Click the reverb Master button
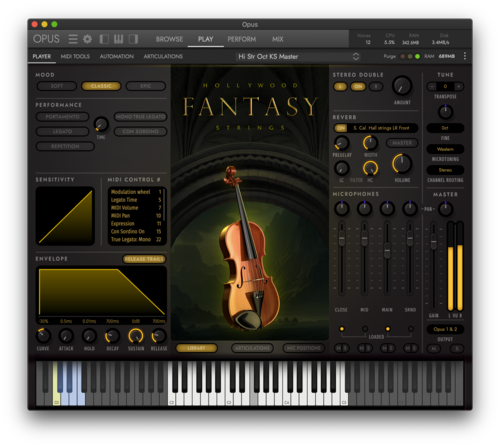500x447 pixels. pos(402,143)
